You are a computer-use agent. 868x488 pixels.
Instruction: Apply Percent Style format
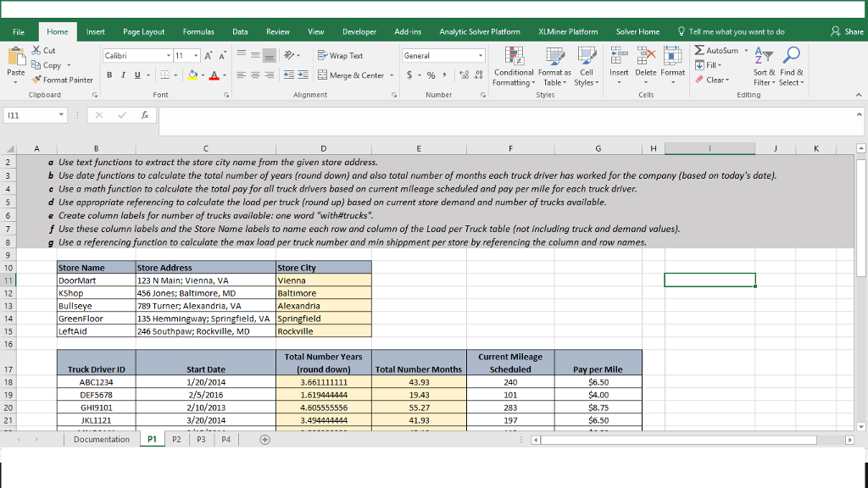click(431, 75)
